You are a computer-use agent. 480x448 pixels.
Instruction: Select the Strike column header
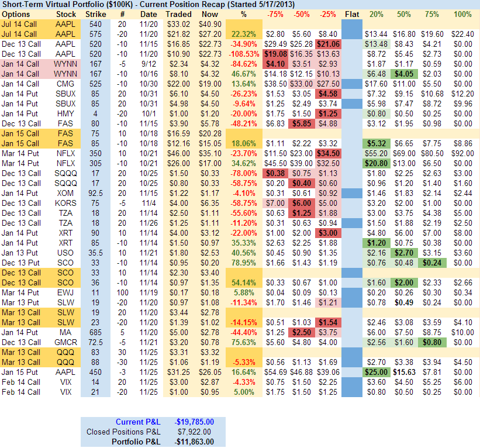coord(96,13)
